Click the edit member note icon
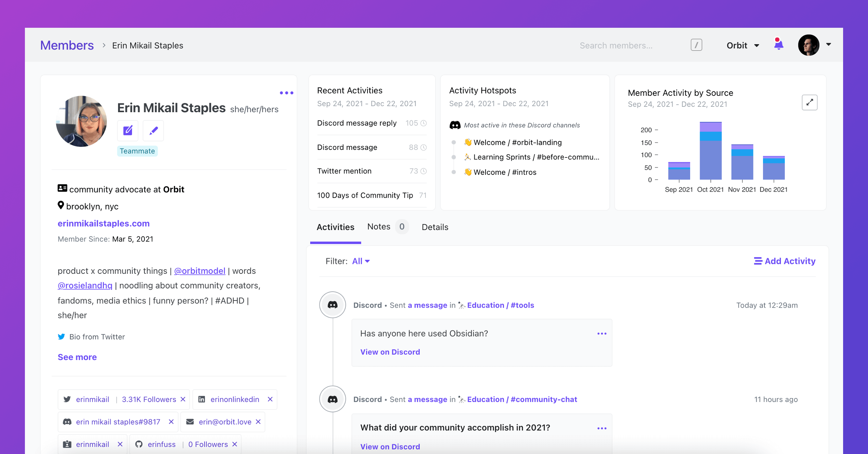The height and width of the screenshot is (454, 868). pos(128,131)
